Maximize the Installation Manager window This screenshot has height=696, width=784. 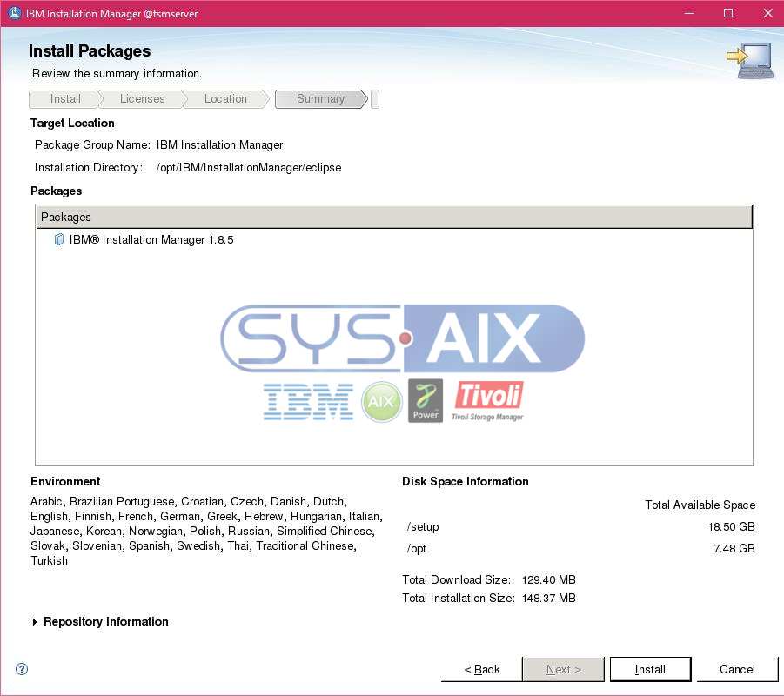[x=728, y=14]
